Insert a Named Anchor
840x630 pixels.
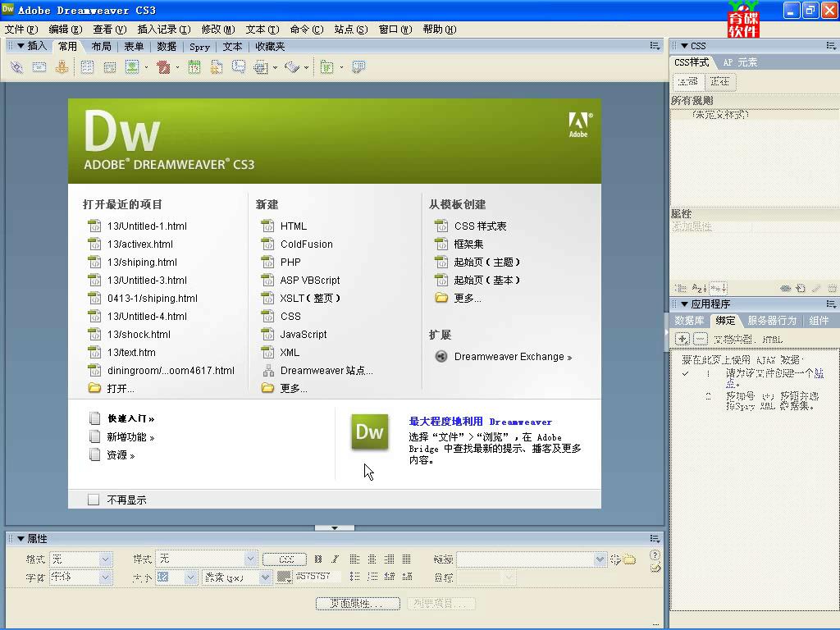[62, 67]
